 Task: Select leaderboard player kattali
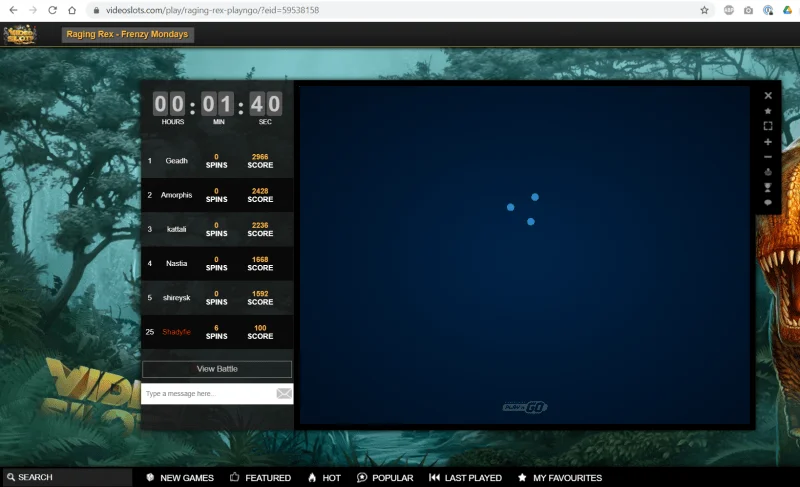(x=177, y=229)
